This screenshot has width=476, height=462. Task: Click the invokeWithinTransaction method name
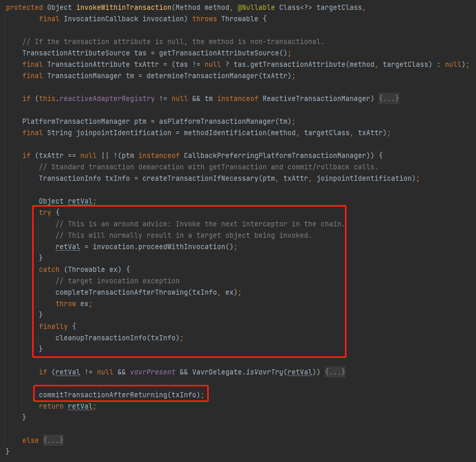(124, 8)
